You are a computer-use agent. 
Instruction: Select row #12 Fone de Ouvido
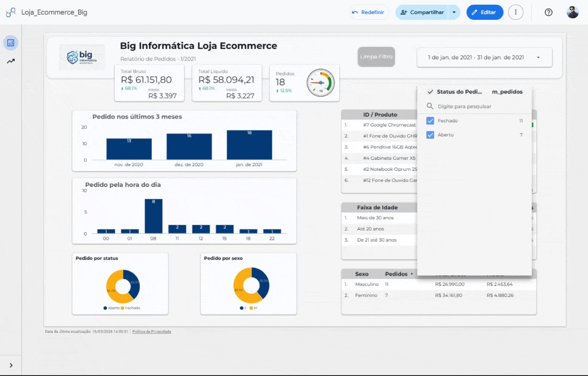(x=379, y=180)
